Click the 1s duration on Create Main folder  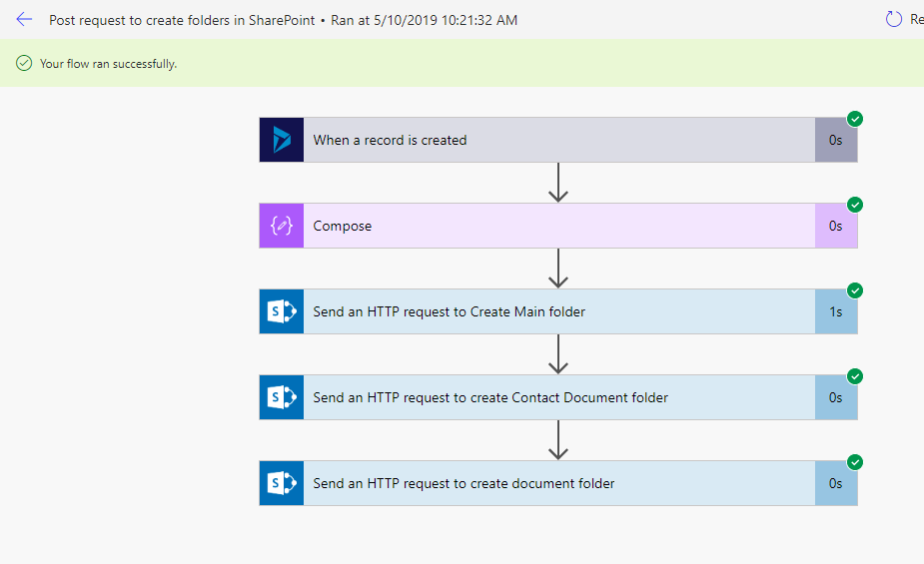[x=836, y=312]
